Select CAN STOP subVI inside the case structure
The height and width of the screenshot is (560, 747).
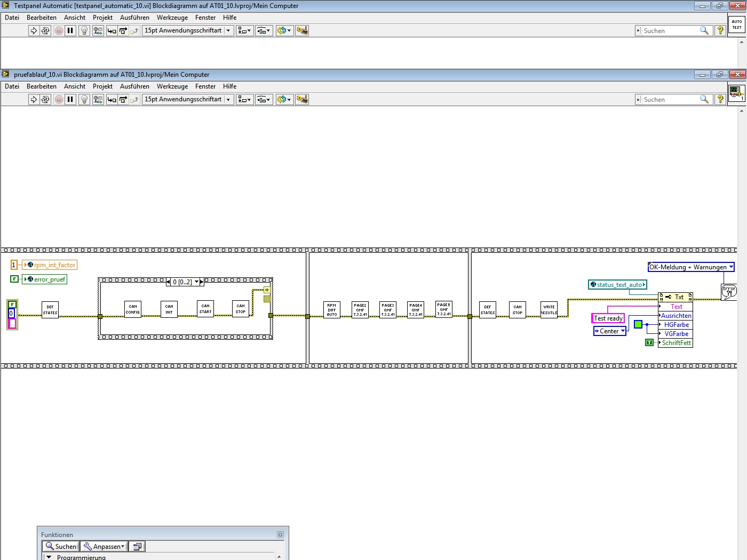[241, 309]
